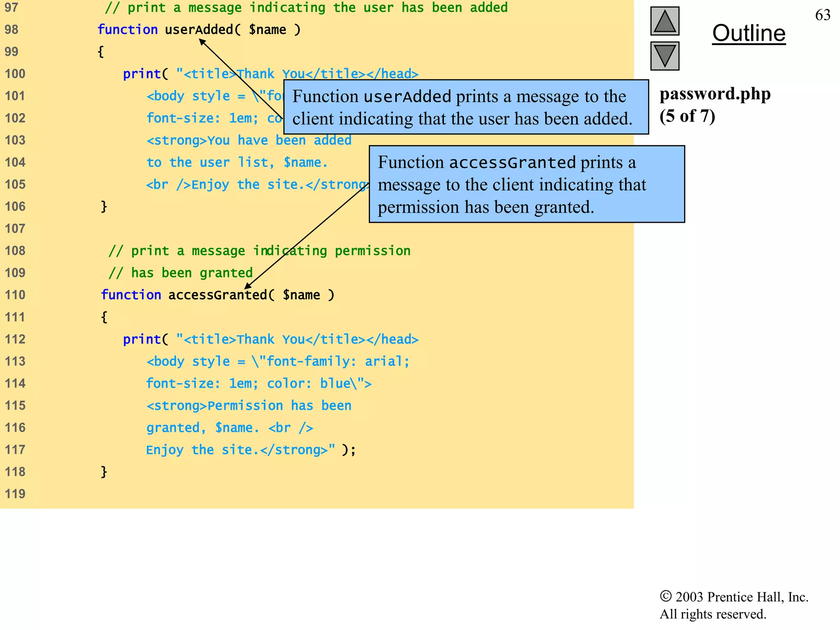
Task: Click the 'Enjoy the site.</strong>' line 117
Action: pyautogui.click(x=250, y=450)
